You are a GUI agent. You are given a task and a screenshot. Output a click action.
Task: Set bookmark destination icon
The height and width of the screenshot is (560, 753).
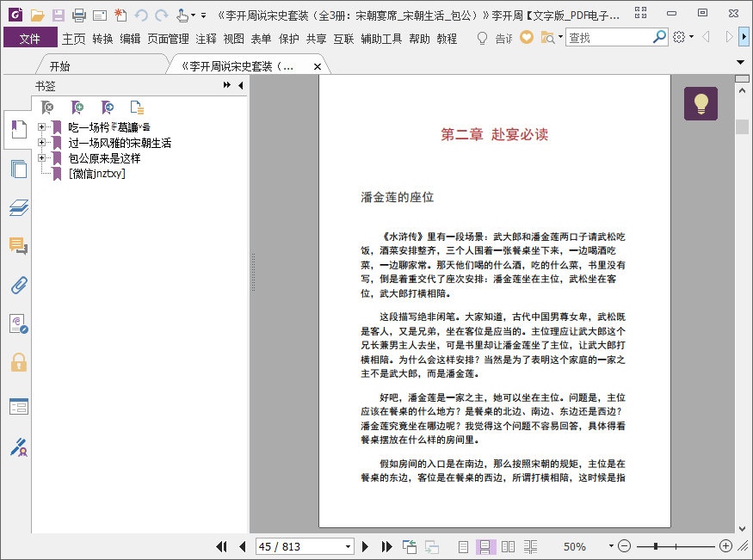[107, 108]
